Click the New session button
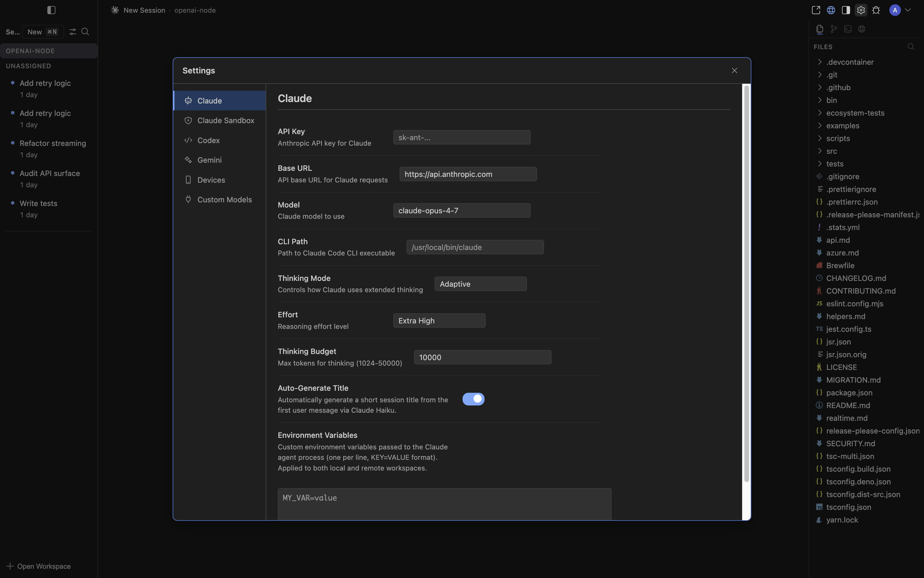Viewport: 924px width, 578px height. click(x=43, y=32)
